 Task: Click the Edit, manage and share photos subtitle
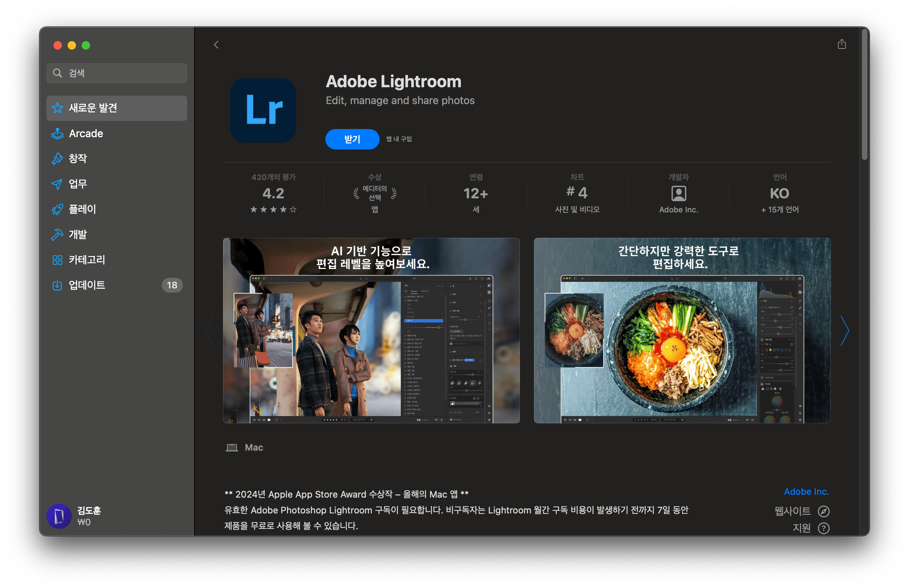(x=400, y=101)
